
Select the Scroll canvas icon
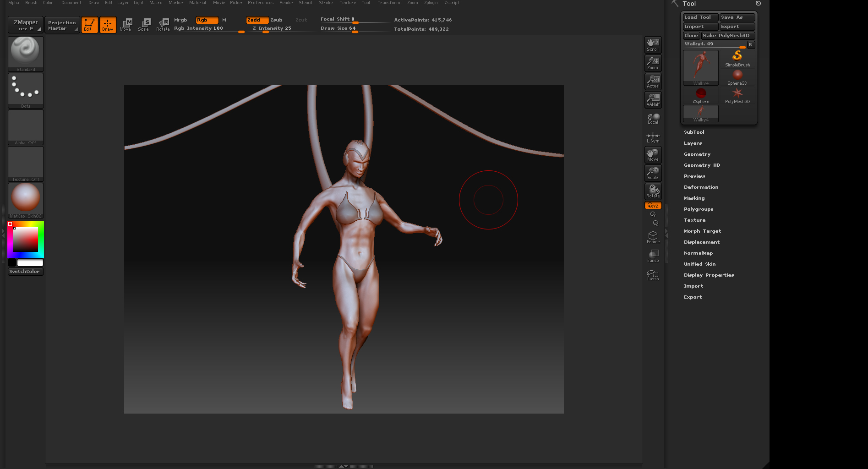[x=653, y=45]
